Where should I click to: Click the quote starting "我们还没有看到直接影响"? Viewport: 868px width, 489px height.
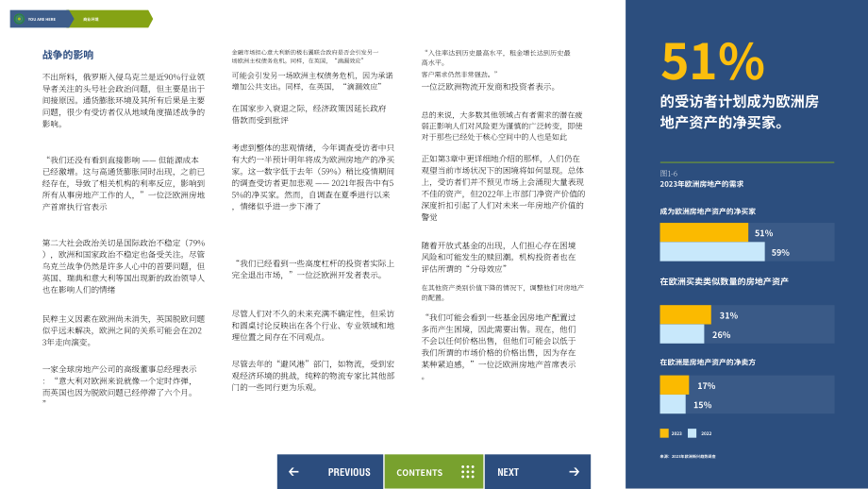coord(124,183)
